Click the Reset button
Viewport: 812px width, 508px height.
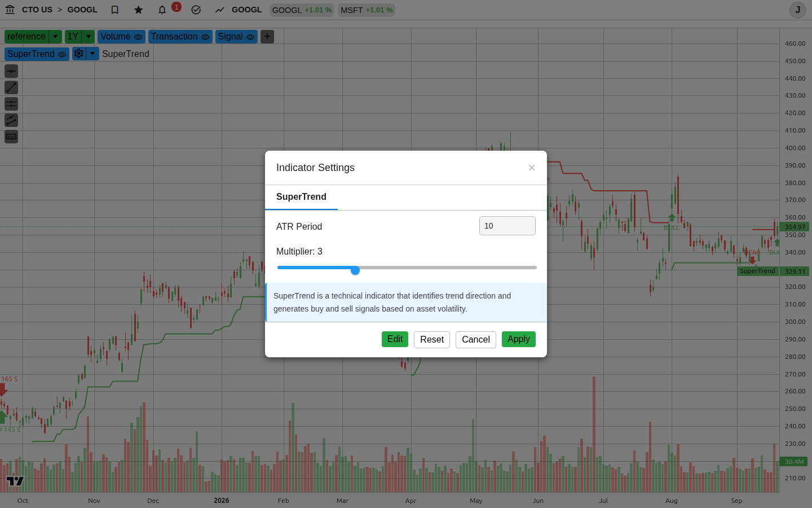coord(432,340)
